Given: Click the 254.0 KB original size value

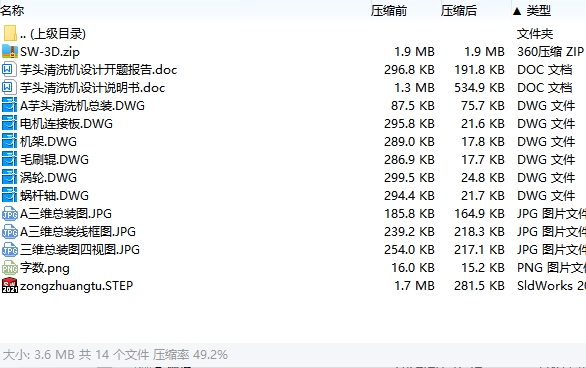Looking at the screenshot, I should click(409, 249).
